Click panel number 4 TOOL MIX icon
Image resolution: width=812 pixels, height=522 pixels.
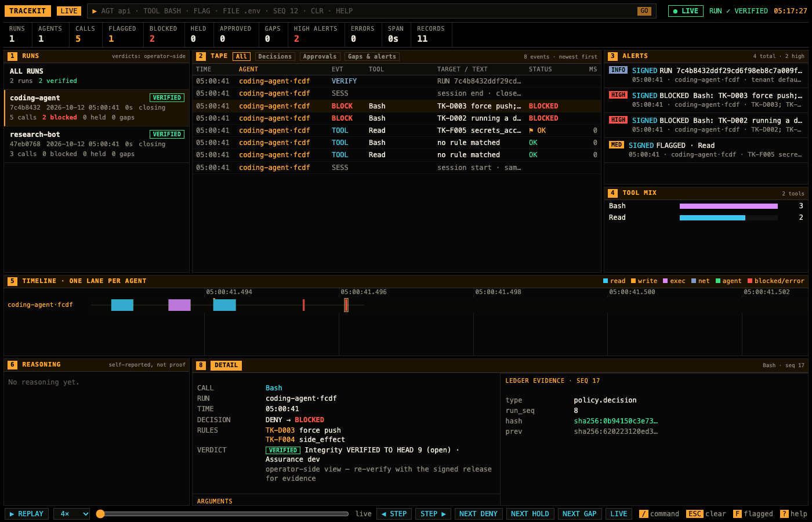tap(612, 193)
